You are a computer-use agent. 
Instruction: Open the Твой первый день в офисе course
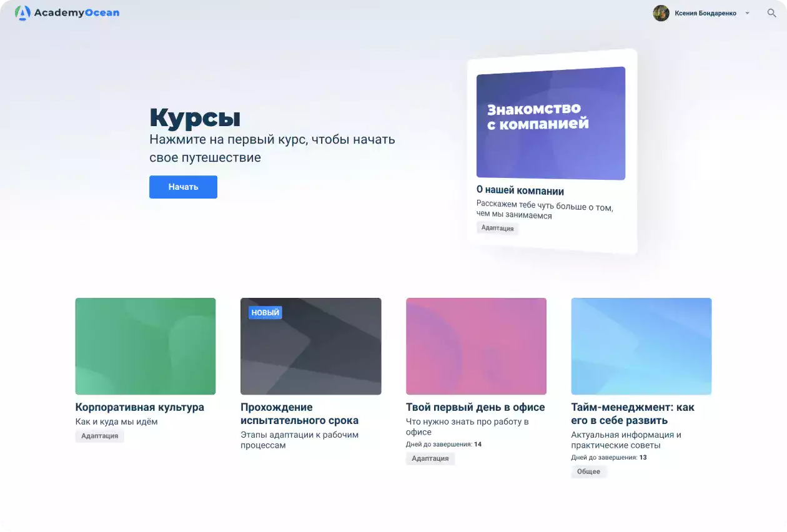tap(475, 406)
